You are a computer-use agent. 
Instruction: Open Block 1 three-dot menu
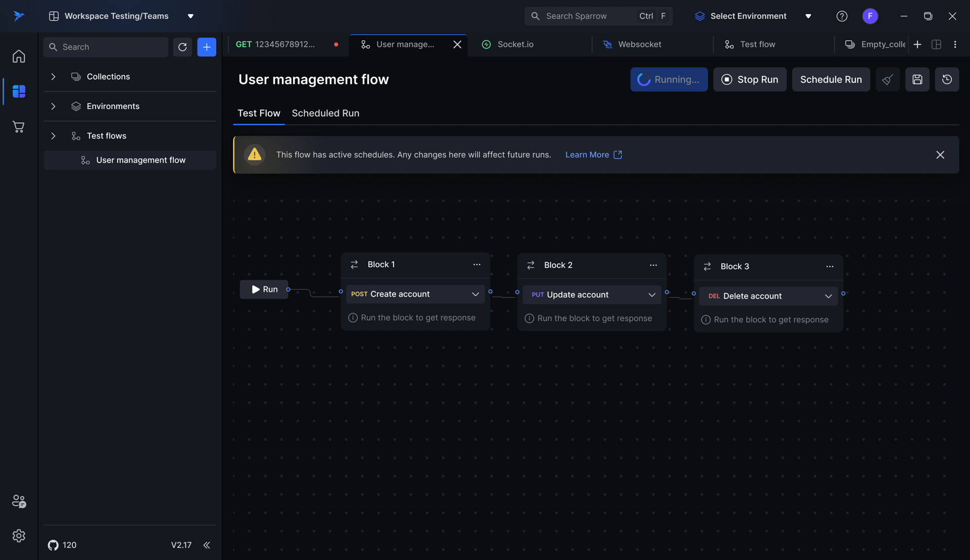(476, 265)
